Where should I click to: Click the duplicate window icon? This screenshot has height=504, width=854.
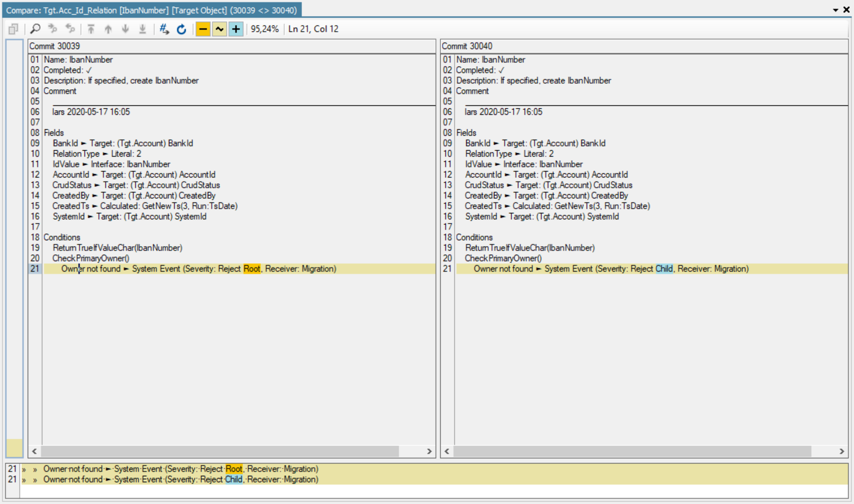14,29
